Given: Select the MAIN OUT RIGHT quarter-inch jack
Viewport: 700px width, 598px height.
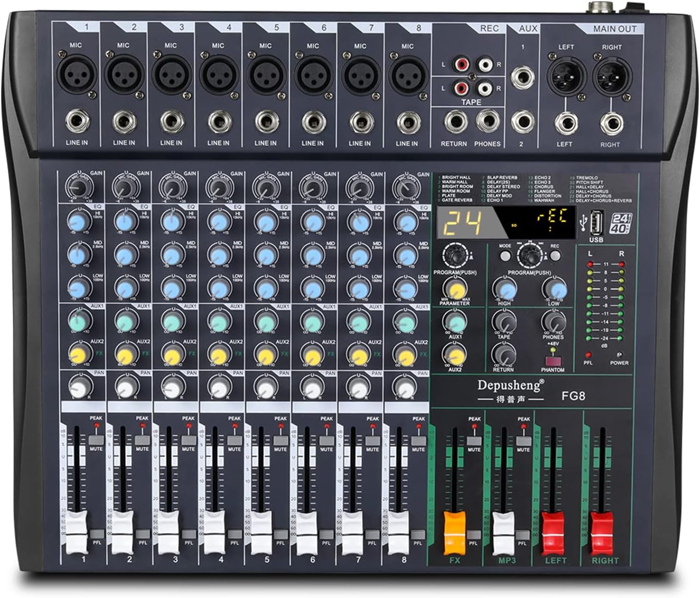Looking at the screenshot, I should pos(611,122).
